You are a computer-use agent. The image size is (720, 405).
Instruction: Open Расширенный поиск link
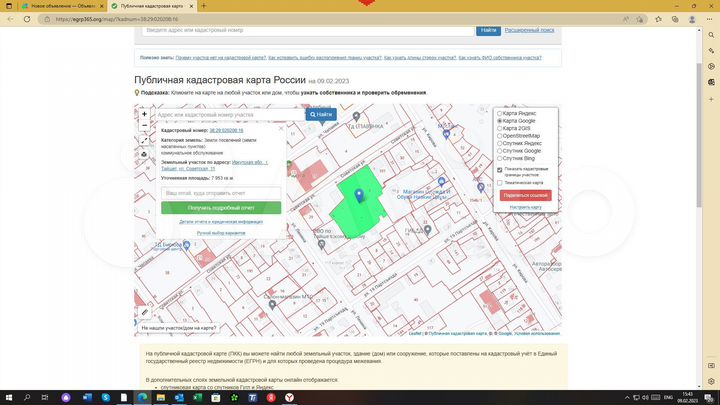(529, 30)
